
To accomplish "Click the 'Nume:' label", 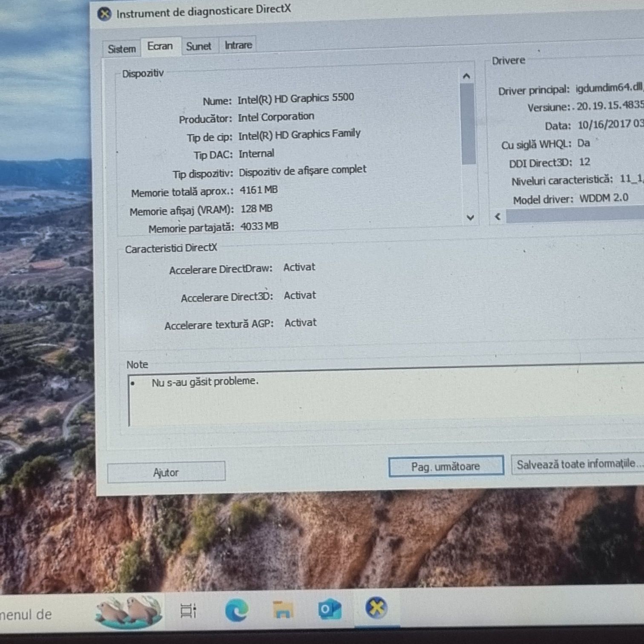I will coord(217,101).
